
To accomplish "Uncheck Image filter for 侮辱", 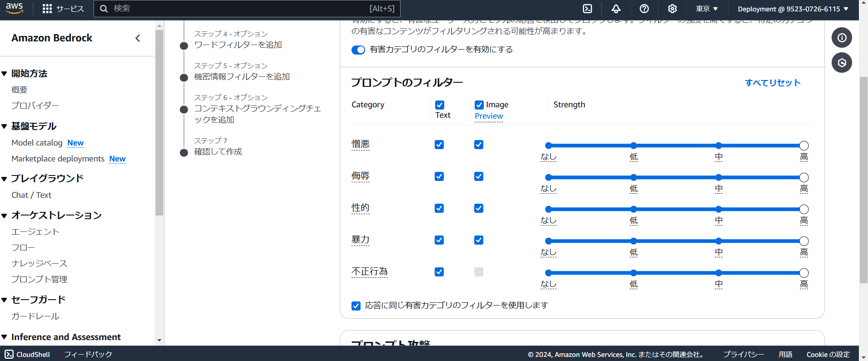I will (x=479, y=176).
